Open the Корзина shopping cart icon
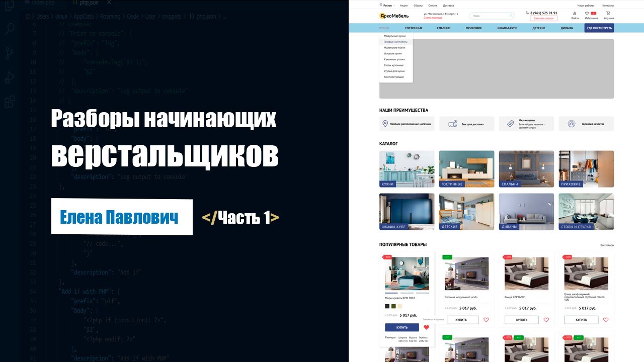 point(608,13)
